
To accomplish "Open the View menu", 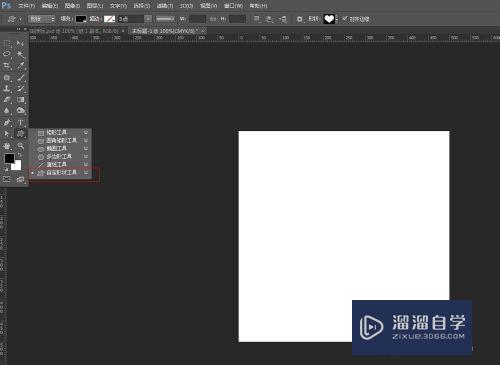I will coord(208,6).
